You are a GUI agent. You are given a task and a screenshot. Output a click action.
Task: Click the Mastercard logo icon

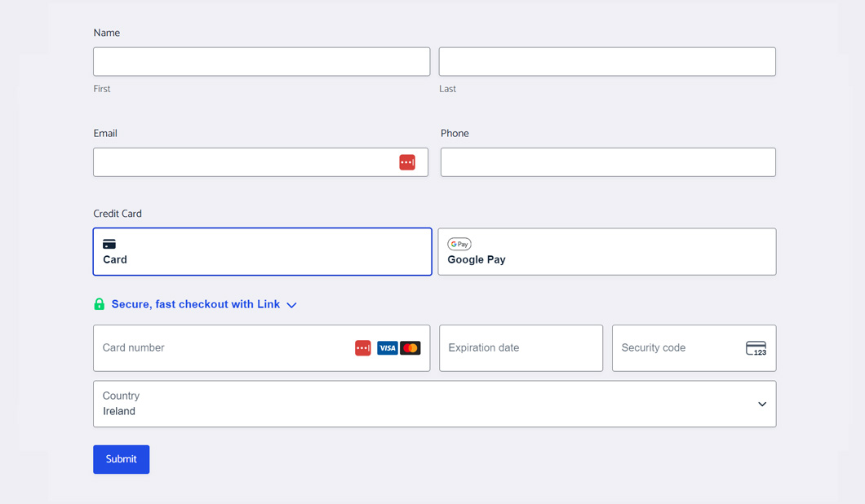[x=410, y=348]
